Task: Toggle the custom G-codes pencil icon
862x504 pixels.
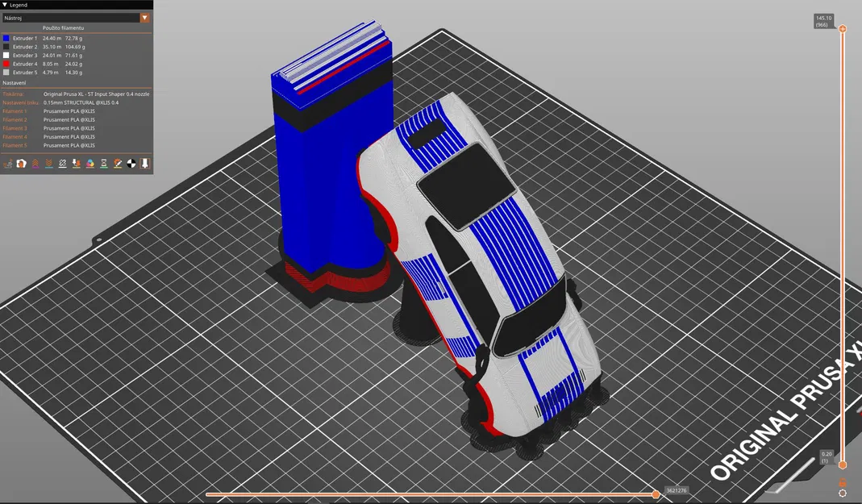Action: 117,163
